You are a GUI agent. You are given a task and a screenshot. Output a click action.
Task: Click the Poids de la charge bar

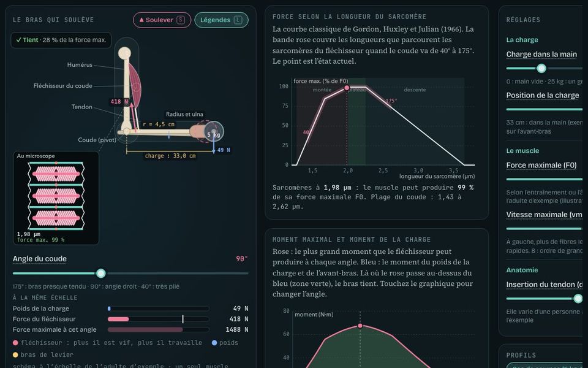tap(158, 309)
